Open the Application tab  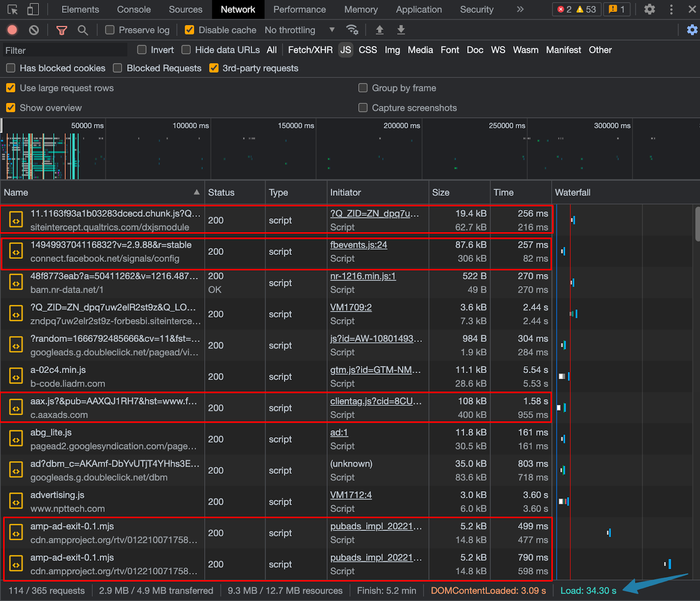(x=419, y=9)
